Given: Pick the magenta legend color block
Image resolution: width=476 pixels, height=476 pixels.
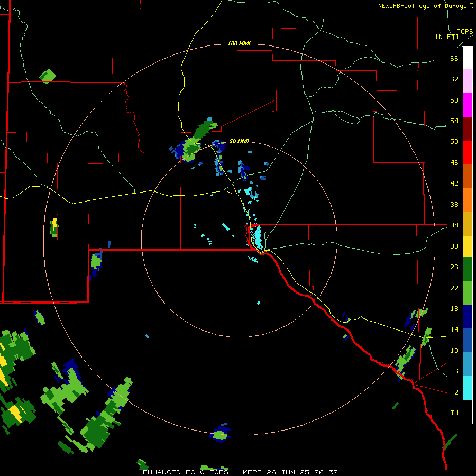Looking at the screenshot, I should point(467,105).
